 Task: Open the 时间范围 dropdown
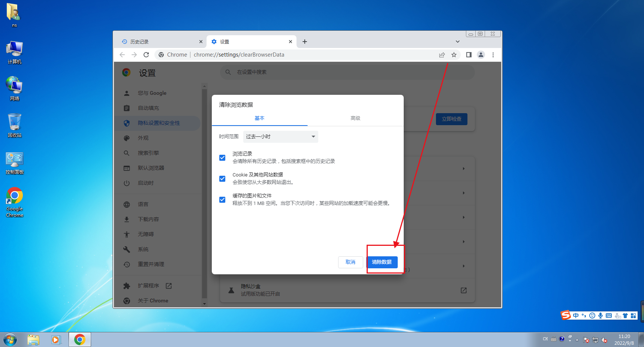(280, 137)
